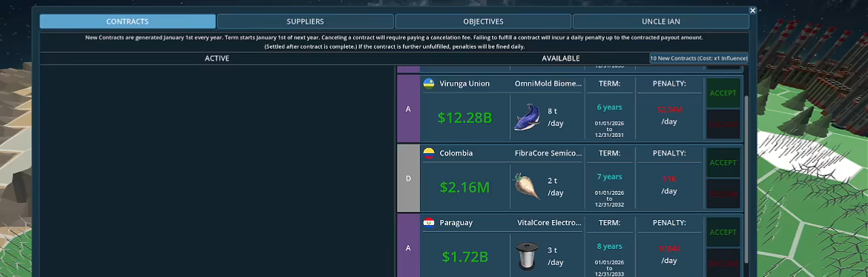Click the Virunga Union flag icon
This screenshot has height=277, width=868.
[x=429, y=84]
